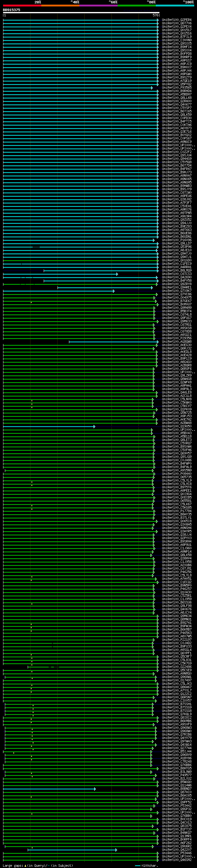Select the UniRef100_Q7RIB6 label
This screenshot has width=197, height=868.
click(x=177, y=735)
